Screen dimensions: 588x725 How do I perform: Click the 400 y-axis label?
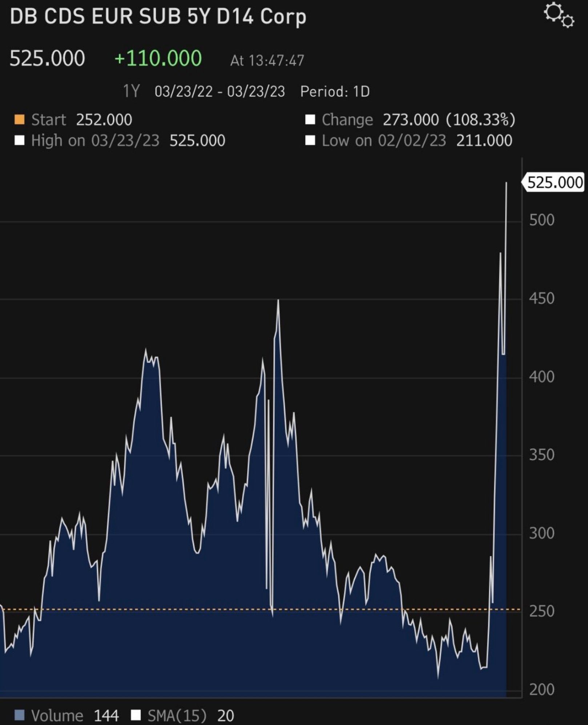tap(541, 377)
